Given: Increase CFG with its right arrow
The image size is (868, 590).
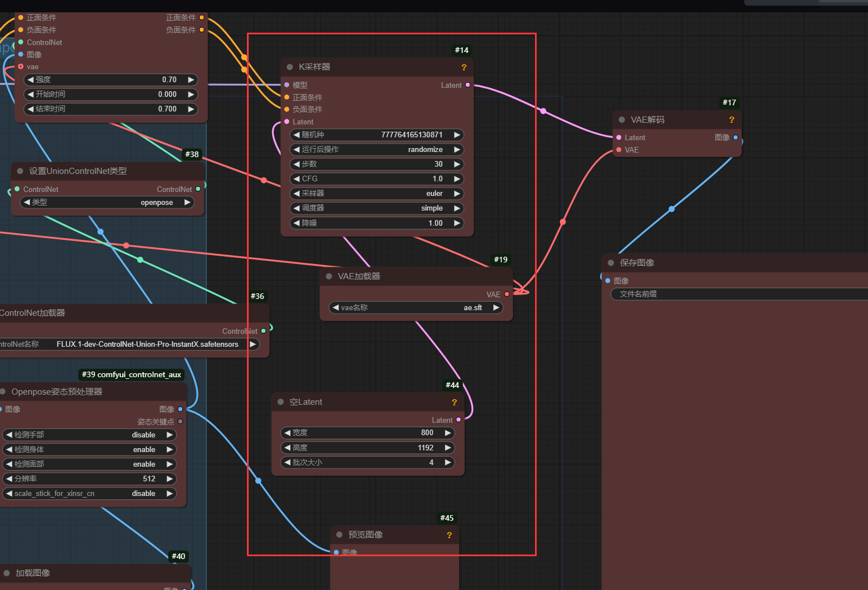Looking at the screenshot, I should [x=457, y=179].
